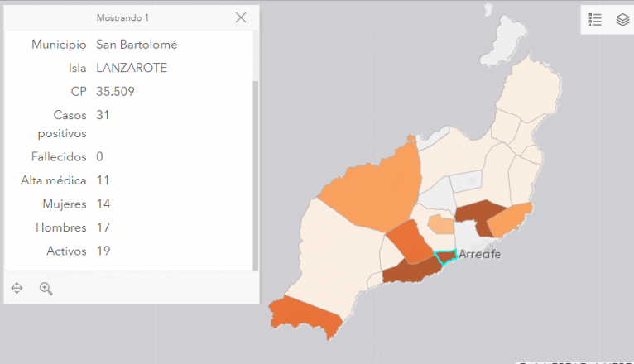The image size is (634, 364).
Task: Close the Mostrando 1 popup
Action: (241, 17)
